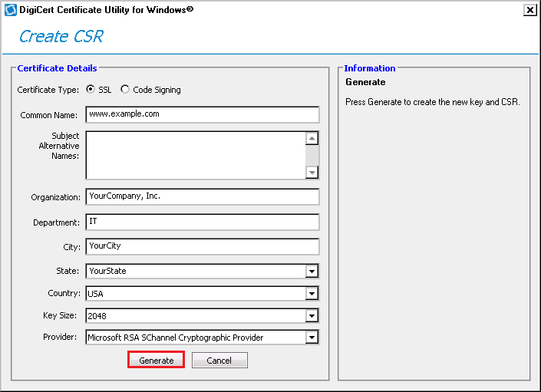Click the City text field

tap(203, 247)
